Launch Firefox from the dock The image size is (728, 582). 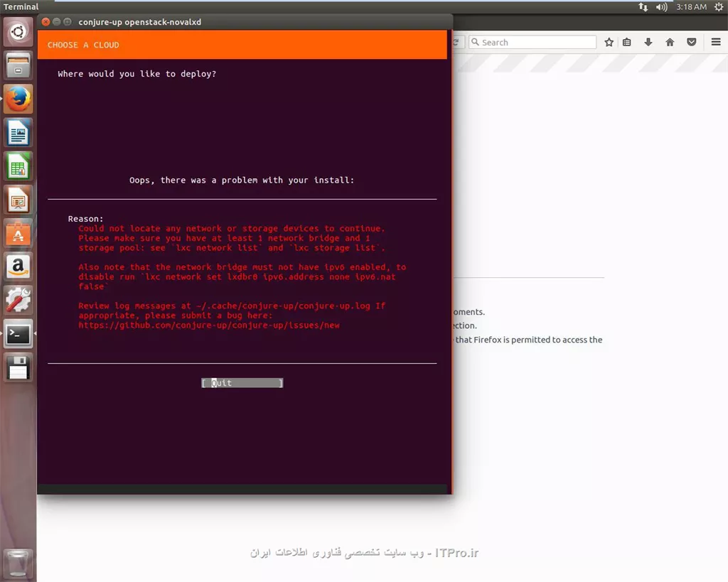point(18,99)
